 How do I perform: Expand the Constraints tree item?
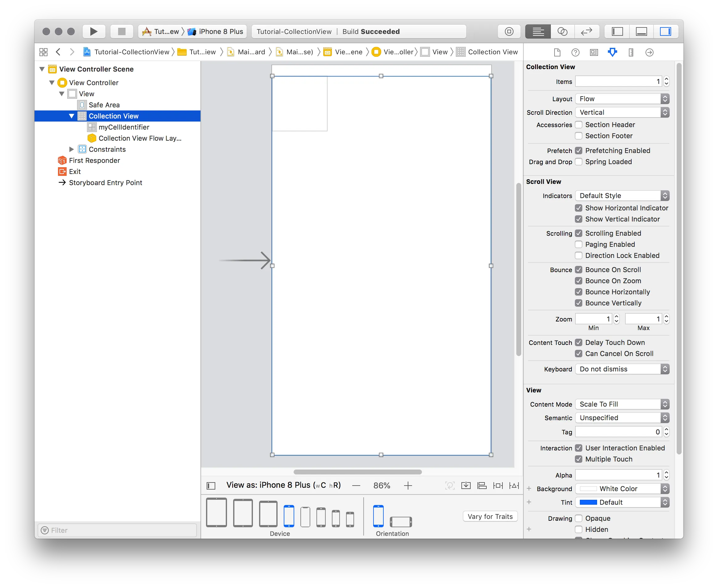tap(72, 149)
